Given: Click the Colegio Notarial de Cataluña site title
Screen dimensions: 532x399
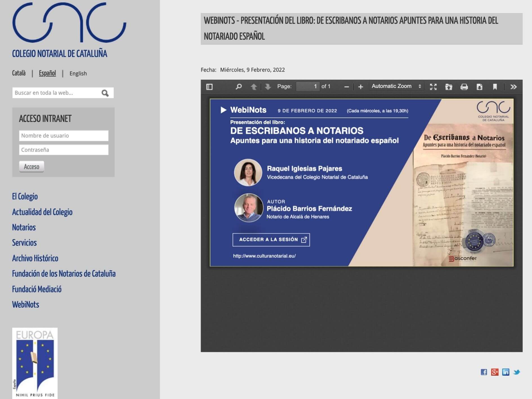Looking at the screenshot, I should point(60,54).
